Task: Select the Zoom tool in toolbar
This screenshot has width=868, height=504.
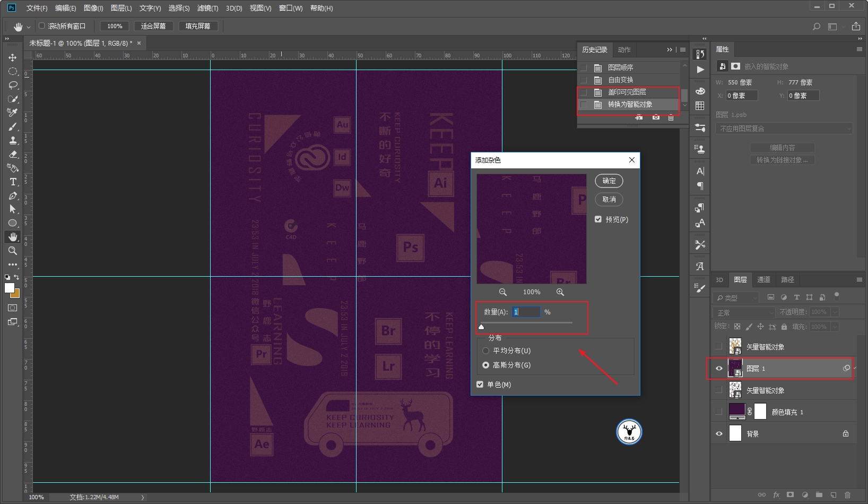Action: click(x=13, y=251)
